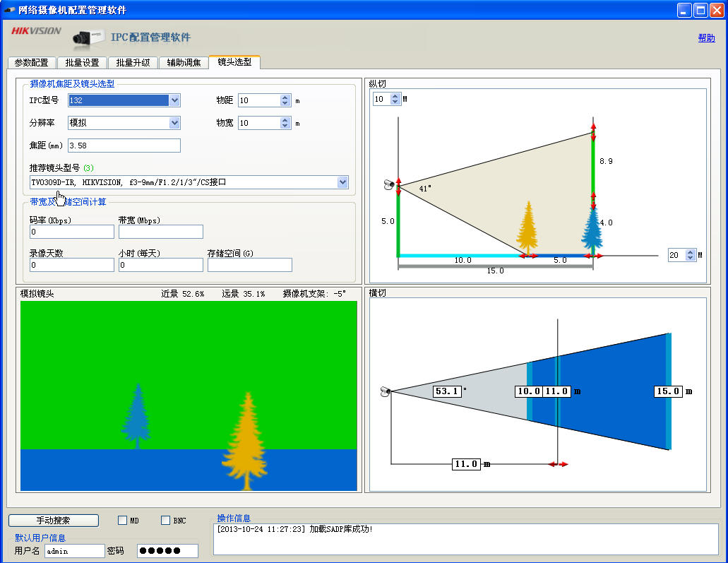
Task: Switch to the 参数配置 tab
Action: [x=32, y=63]
